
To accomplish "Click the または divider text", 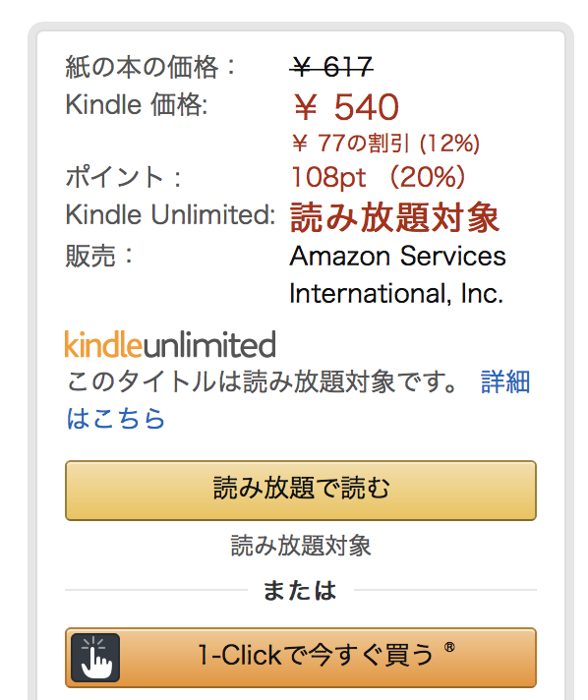I will (x=300, y=590).
